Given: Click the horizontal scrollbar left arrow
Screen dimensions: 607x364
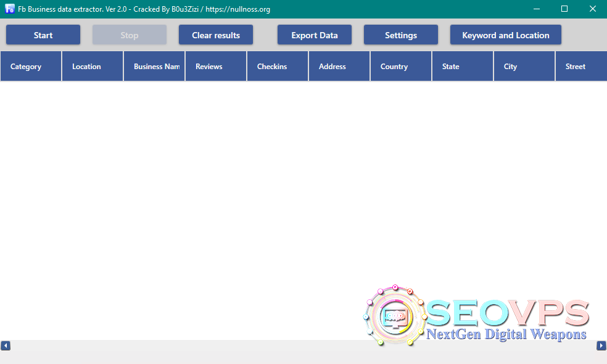Looking at the screenshot, I should coord(6,345).
